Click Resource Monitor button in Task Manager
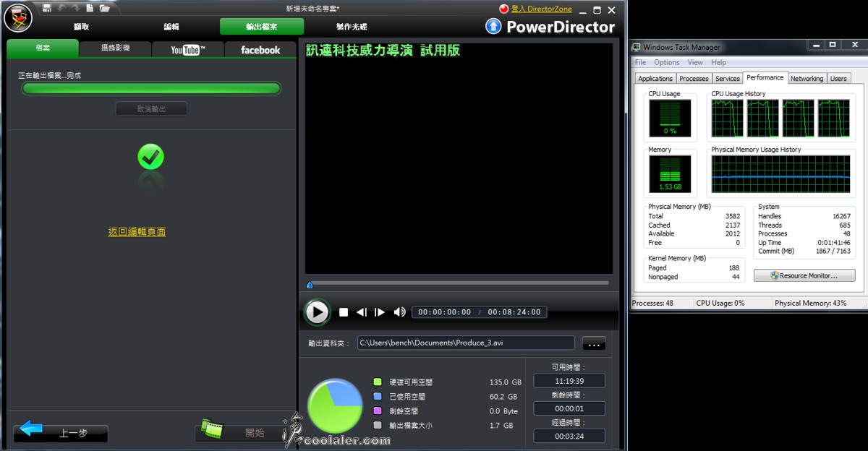The height and width of the screenshot is (451, 868). (x=804, y=275)
